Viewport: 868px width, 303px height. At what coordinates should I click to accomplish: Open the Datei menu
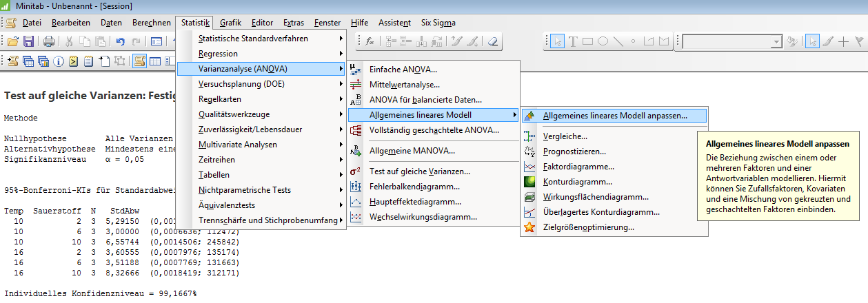click(x=32, y=23)
